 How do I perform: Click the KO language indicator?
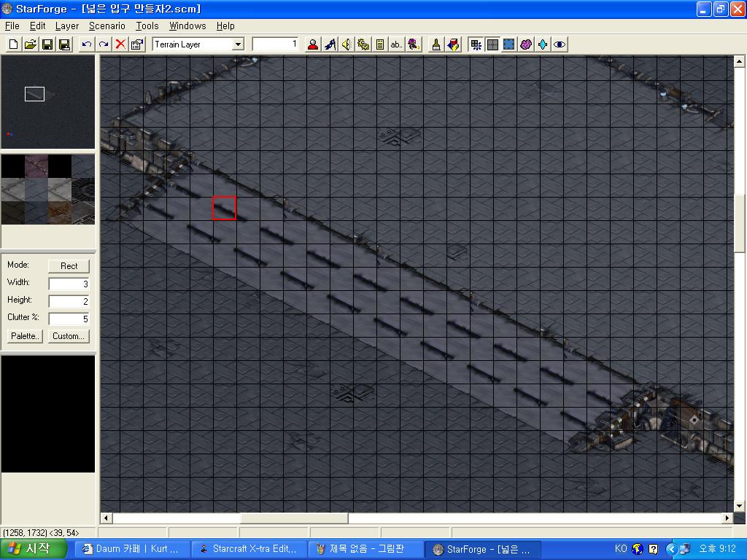(x=621, y=549)
